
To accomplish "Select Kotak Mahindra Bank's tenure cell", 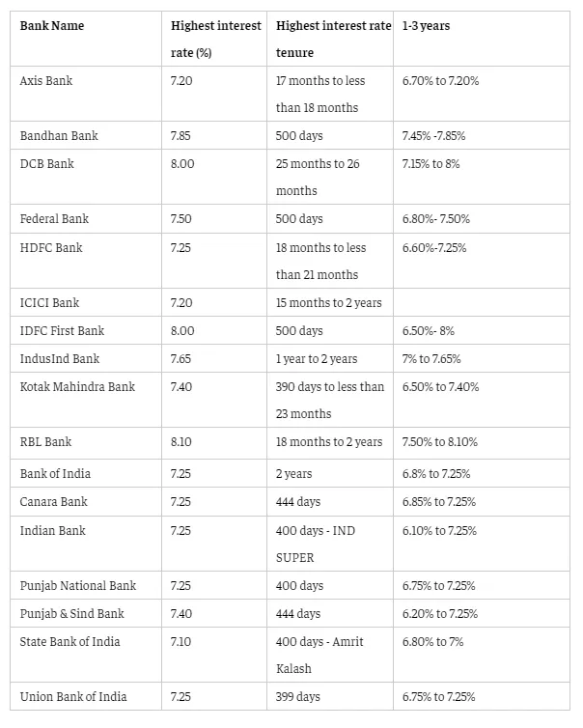I will [330, 400].
